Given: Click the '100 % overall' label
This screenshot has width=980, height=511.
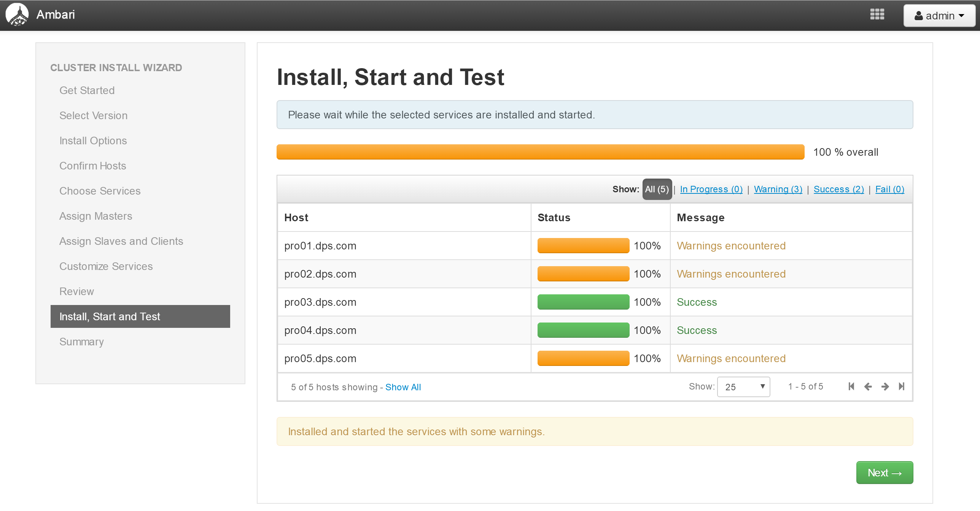Looking at the screenshot, I should (846, 152).
